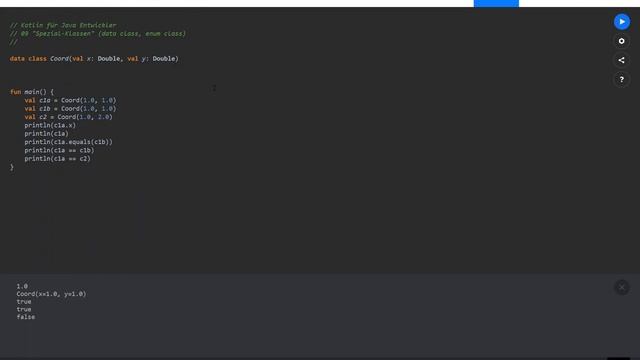Image resolution: width=640 pixels, height=360 pixels.
Task: Click the 'println(c1a.x)' line
Action: pos(50,125)
